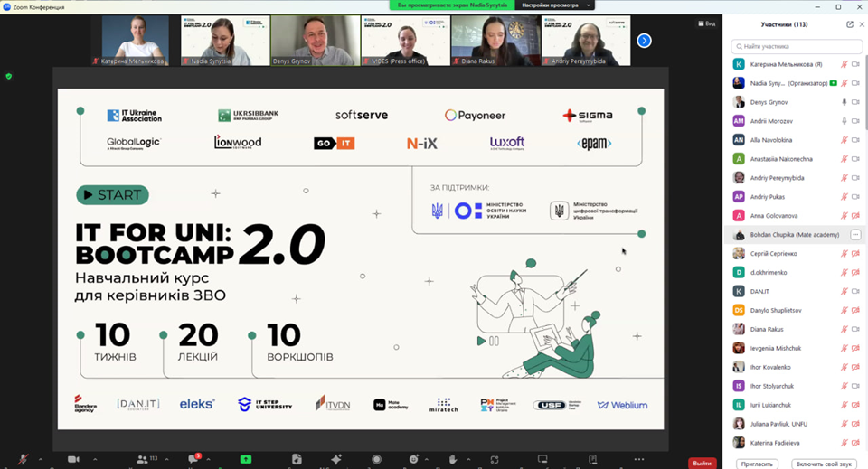Screen dimensions: 868x469
Task: Click Nadia Synytsia green screen-share indicator
Action: point(833,83)
